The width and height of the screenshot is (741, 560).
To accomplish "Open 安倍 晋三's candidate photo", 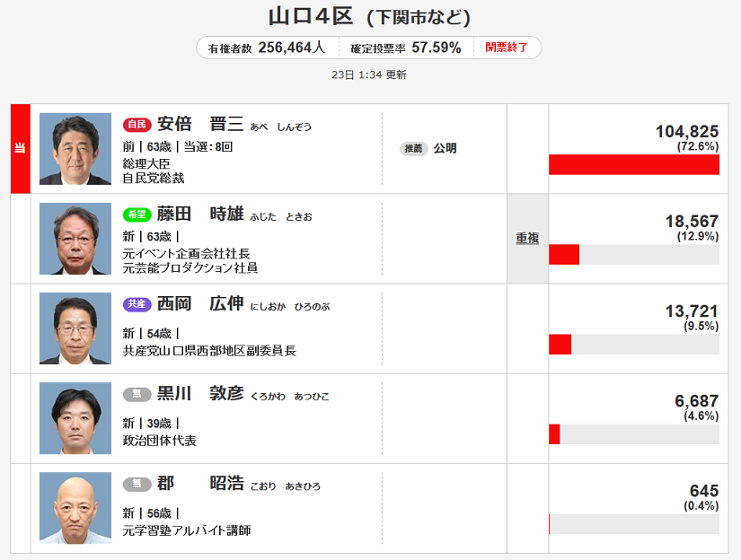I will click(x=75, y=149).
